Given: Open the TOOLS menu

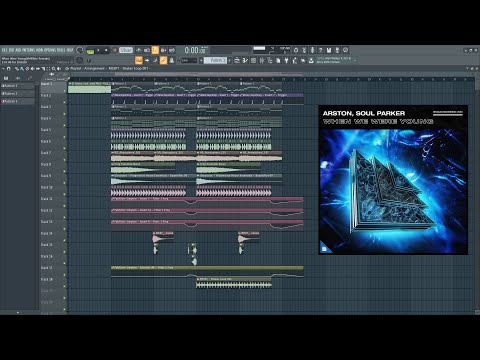Looking at the screenshot, I should [x=61, y=50].
